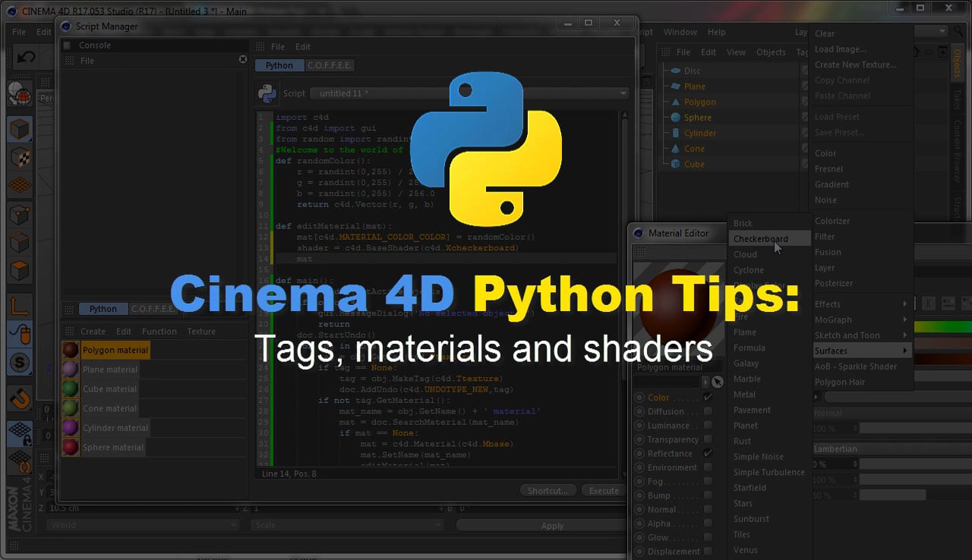Select the Texture mode checkered cube icon
The image size is (972, 560).
20,158
